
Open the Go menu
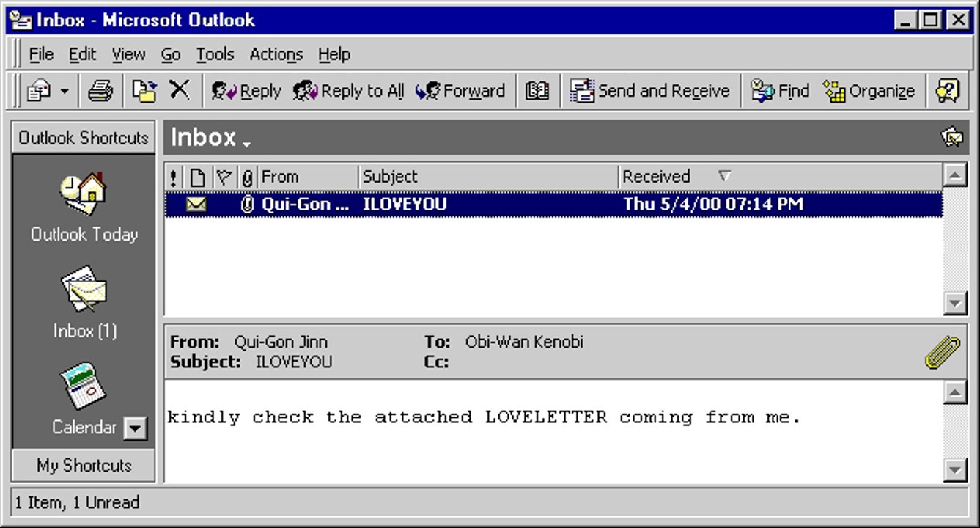pyautogui.click(x=171, y=54)
